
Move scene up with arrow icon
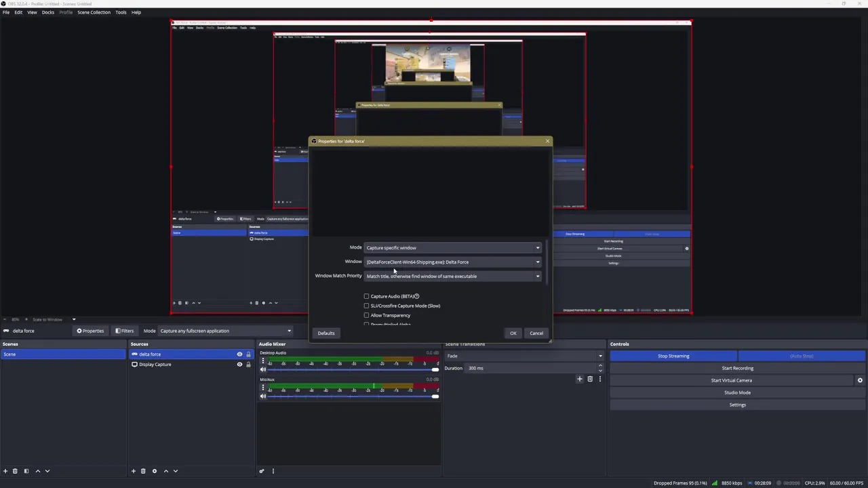point(38,471)
